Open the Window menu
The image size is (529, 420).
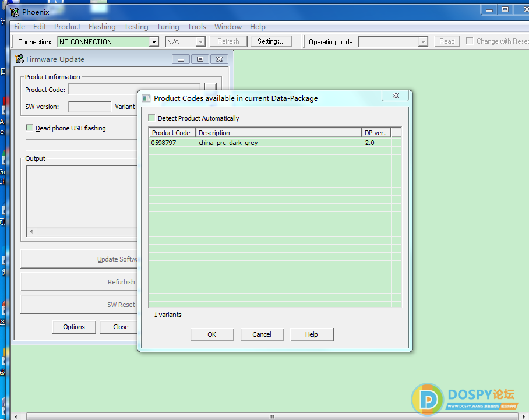(x=228, y=27)
